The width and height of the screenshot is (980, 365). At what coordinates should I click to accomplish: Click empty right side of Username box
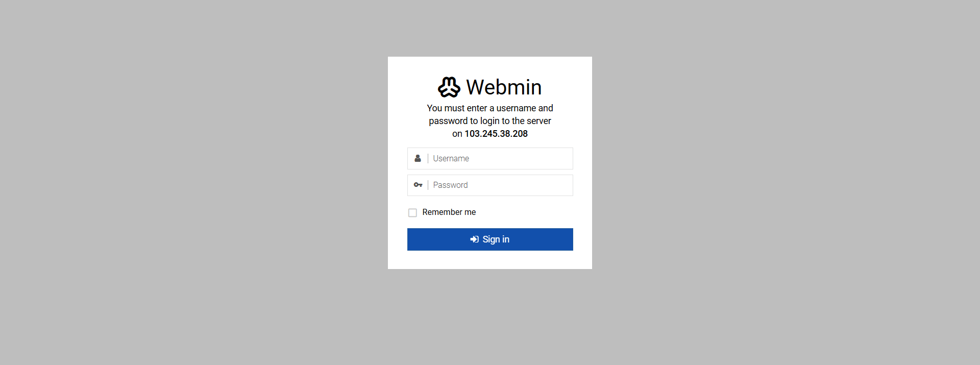(536, 158)
